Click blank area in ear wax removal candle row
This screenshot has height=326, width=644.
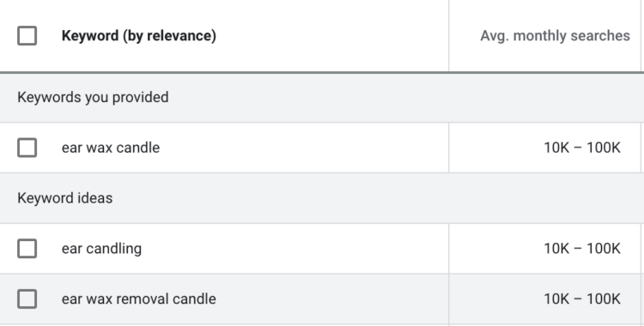[x=331, y=299]
